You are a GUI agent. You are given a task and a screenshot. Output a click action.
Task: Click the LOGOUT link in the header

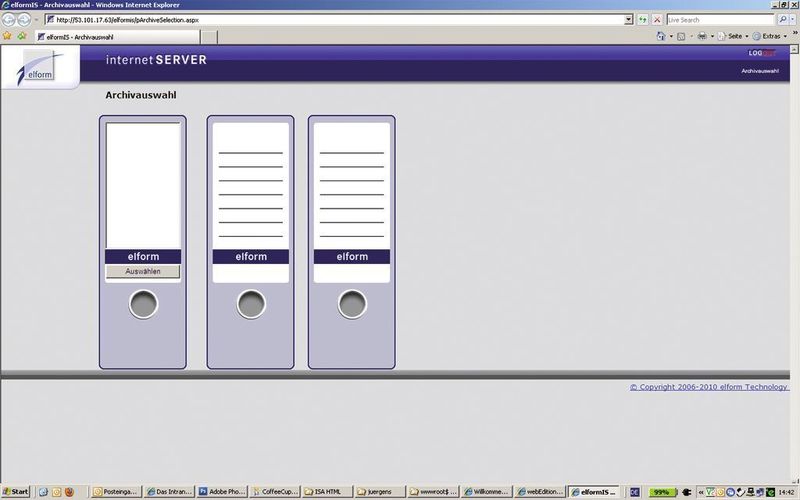pos(761,52)
